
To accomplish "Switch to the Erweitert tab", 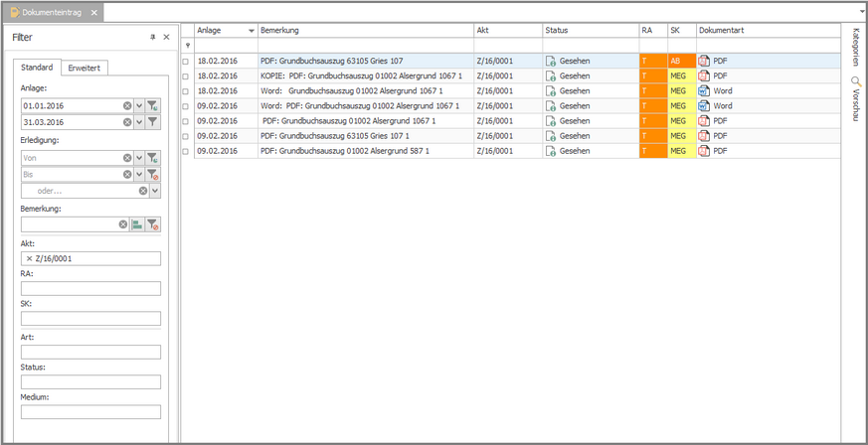I will 85,68.
